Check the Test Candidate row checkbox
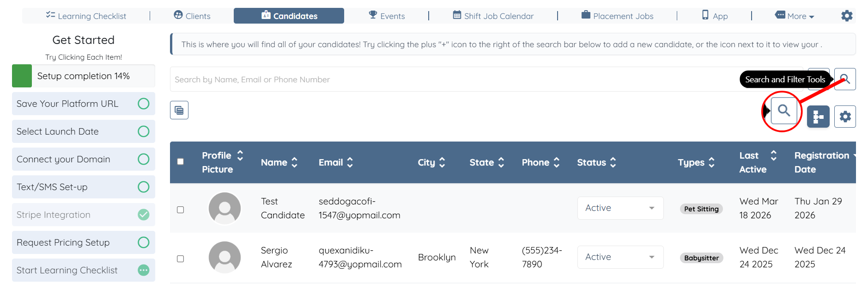Viewport: 868px width, 284px height. coord(181,210)
